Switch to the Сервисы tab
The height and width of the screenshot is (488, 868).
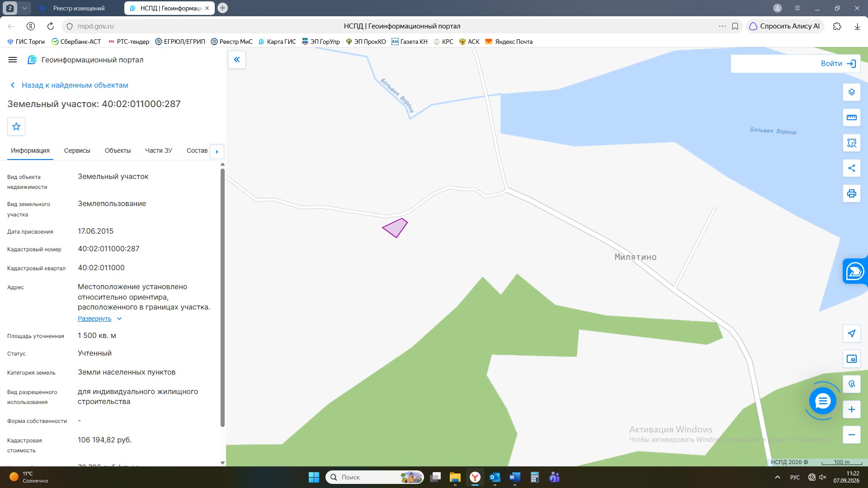(77, 150)
